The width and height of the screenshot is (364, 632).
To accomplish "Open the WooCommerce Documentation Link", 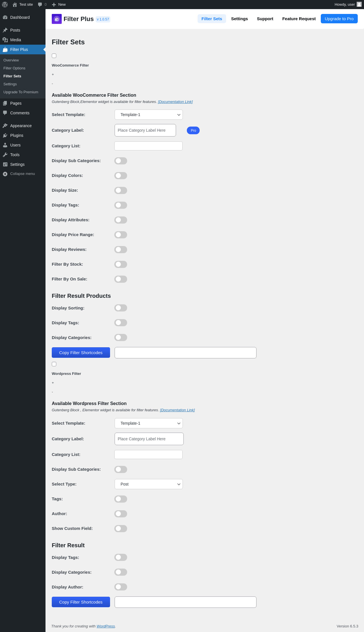I will 175,102.
